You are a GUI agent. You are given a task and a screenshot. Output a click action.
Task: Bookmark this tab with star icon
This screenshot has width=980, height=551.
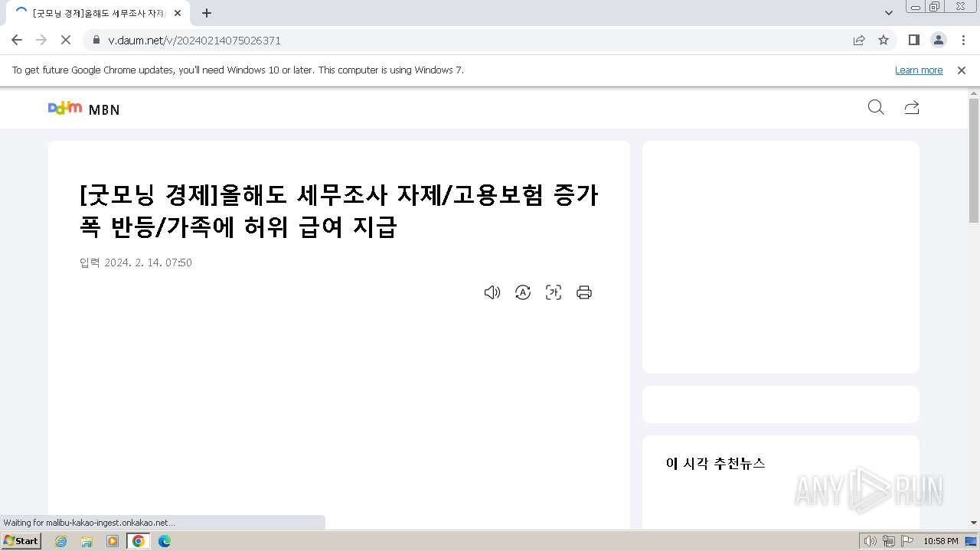[x=884, y=40]
